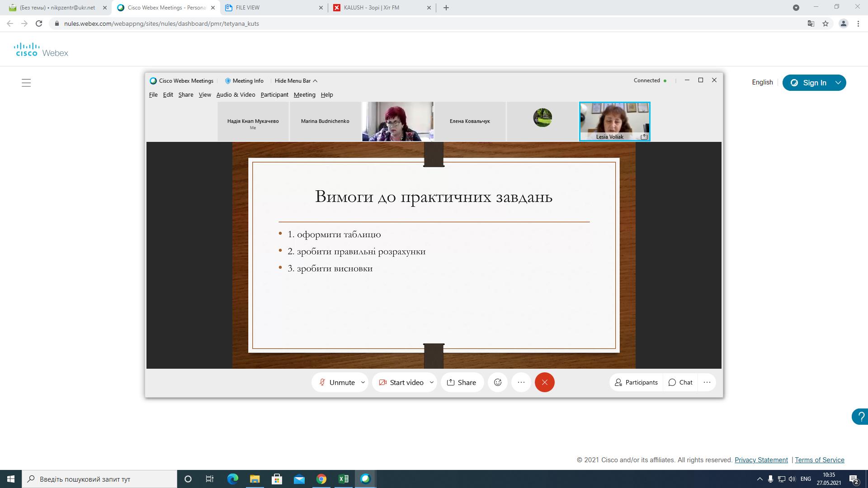Close the KALUSH Хіт FM tab

[429, 8]
